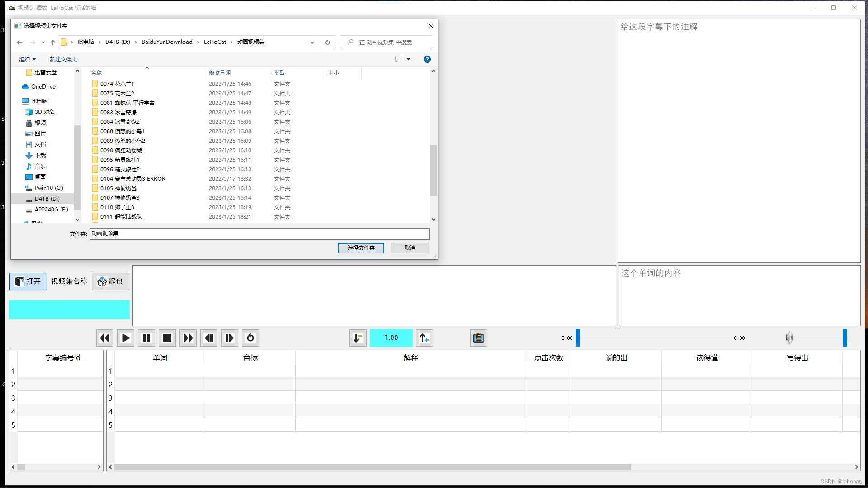Select OneDrive in the navigation pane

[x=43, y=87]
